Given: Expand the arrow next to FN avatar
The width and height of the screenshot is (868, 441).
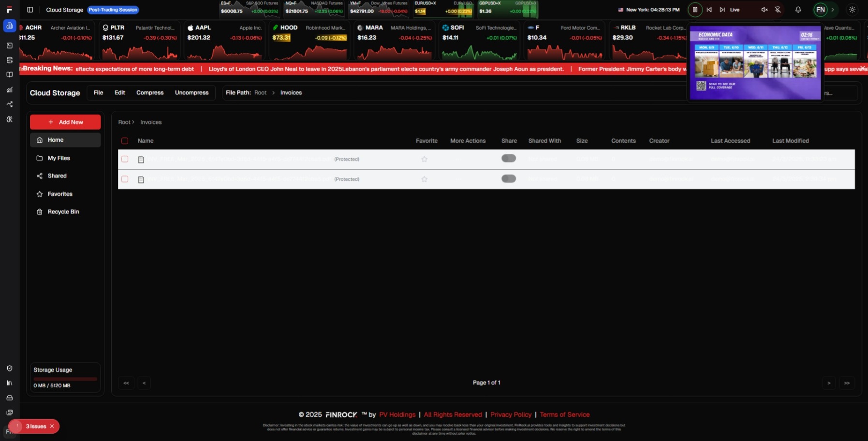Looking at the screenshot, I should (833, 10).
